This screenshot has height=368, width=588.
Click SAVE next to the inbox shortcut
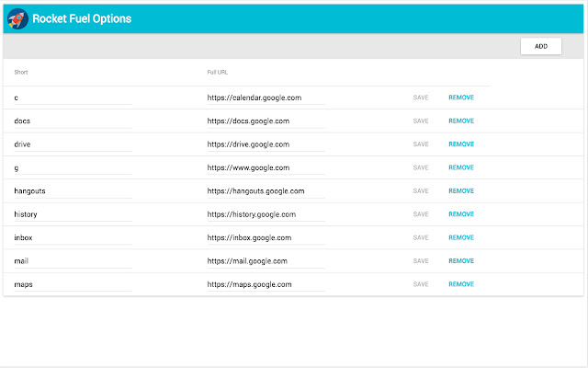pos(421,237)
